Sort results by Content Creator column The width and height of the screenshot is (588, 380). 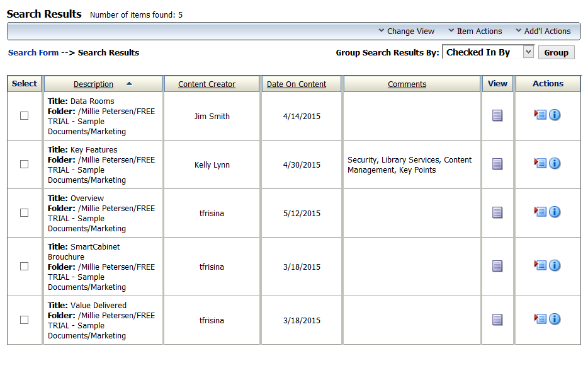coord(206,84)
